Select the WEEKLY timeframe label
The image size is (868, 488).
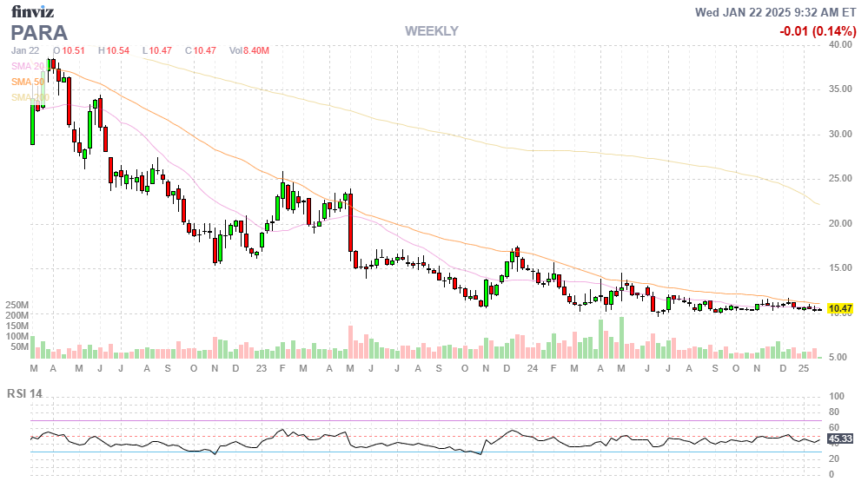point(431,31)
